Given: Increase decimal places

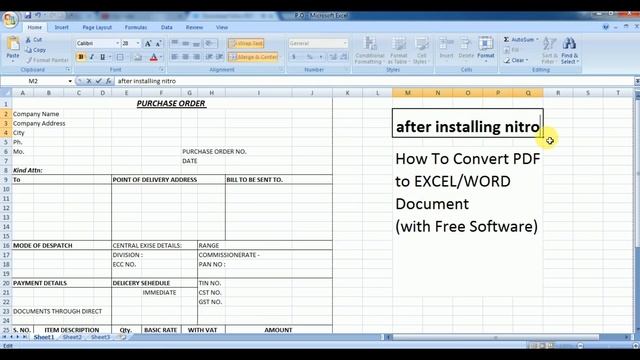Looking at the screenshot, I should (x=333, y=57).
